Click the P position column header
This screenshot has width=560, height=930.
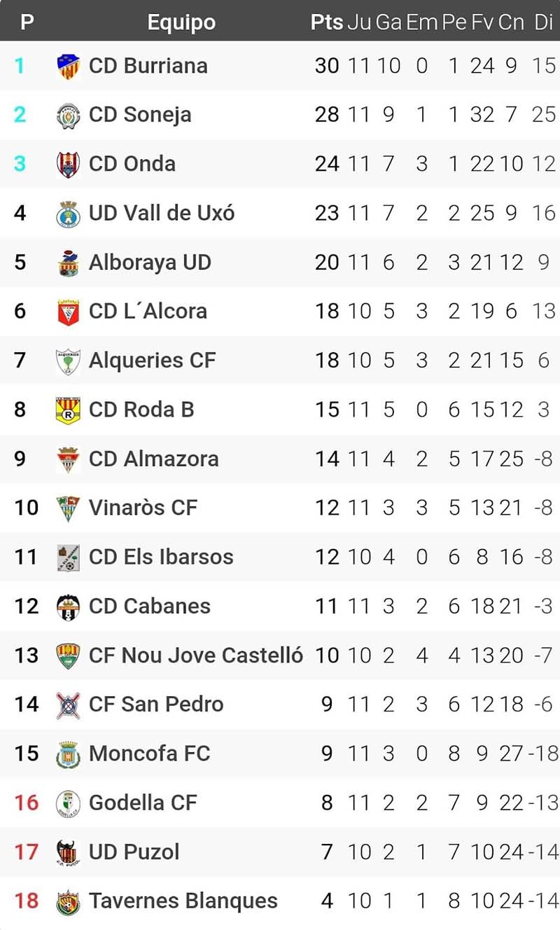pyautogui.click(x=27, y=22)
